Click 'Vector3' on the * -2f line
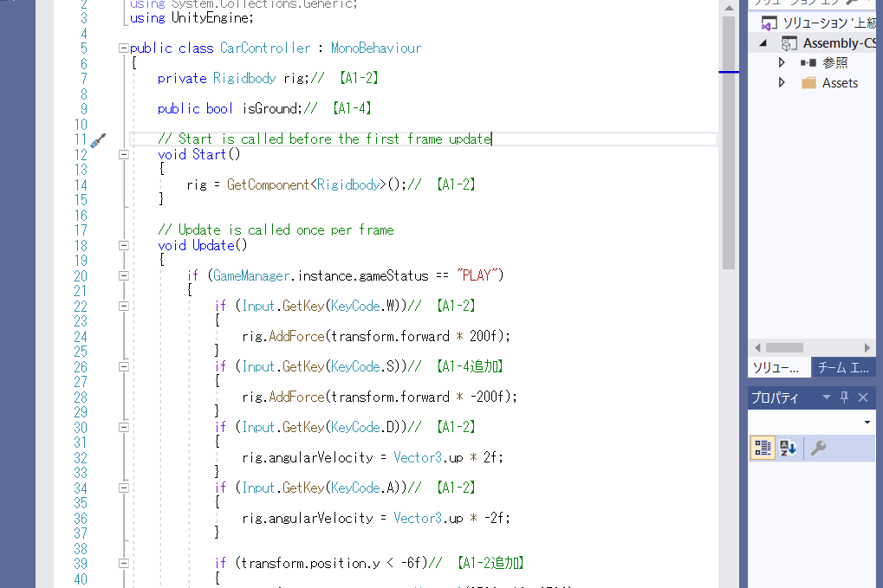This screenshot has width=883, height=588. pos(418,518)
